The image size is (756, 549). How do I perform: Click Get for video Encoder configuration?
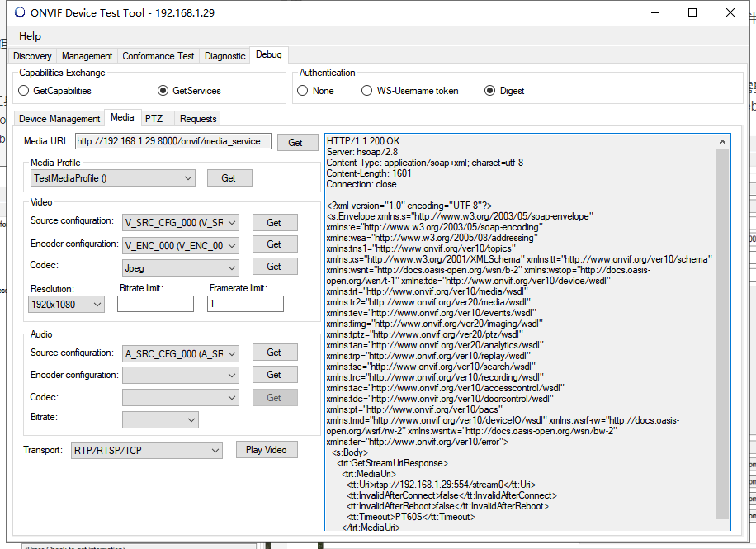click(274, 244)
